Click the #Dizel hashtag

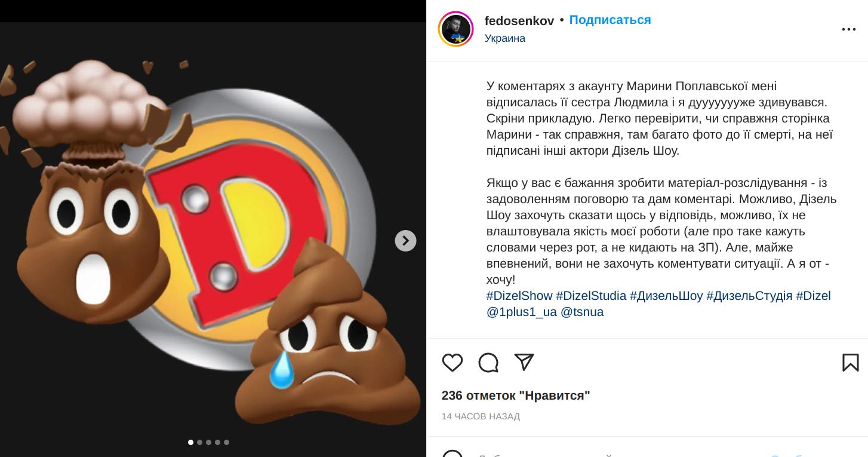pyautogui.click(x=813, y=296)
